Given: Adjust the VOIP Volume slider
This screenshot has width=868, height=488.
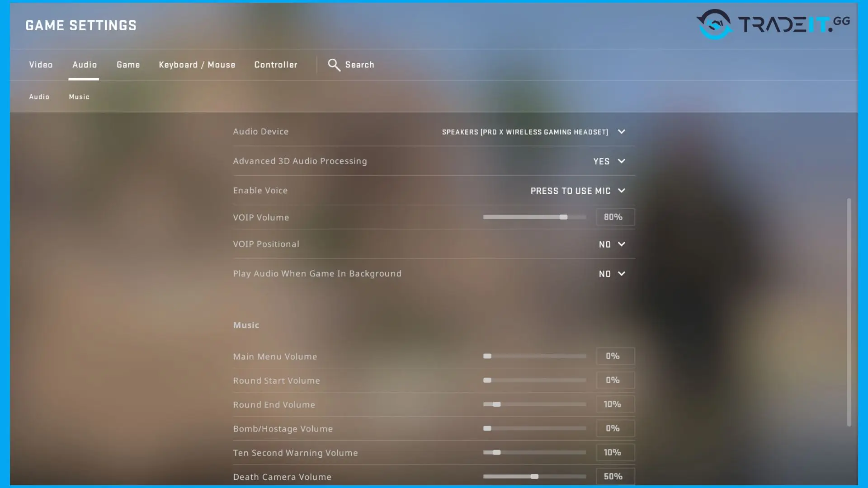Looking at the screenshot, I should [535, 217].
